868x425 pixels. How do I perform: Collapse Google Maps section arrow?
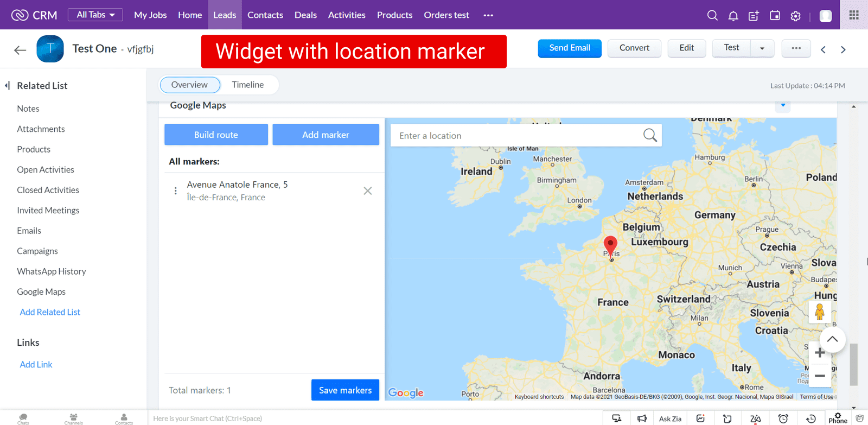click(x=783, y=105)
